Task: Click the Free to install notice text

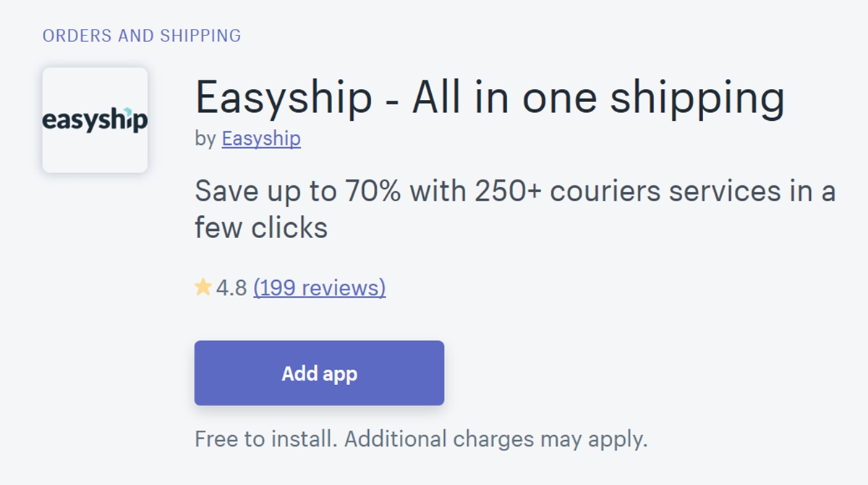Action: [421, 439]
